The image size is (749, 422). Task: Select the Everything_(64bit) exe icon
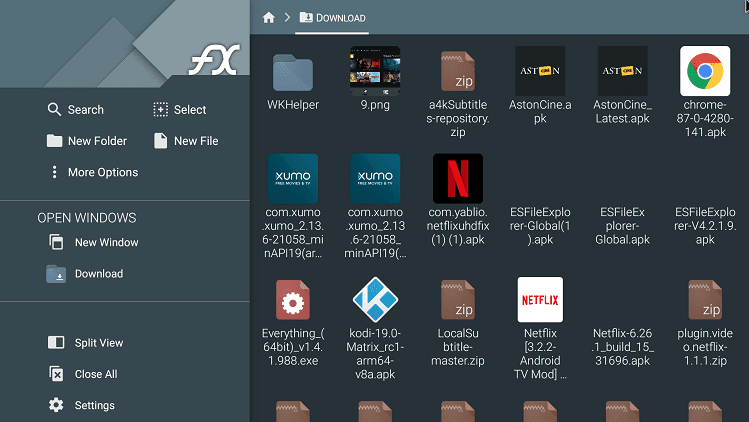point(293,300)
